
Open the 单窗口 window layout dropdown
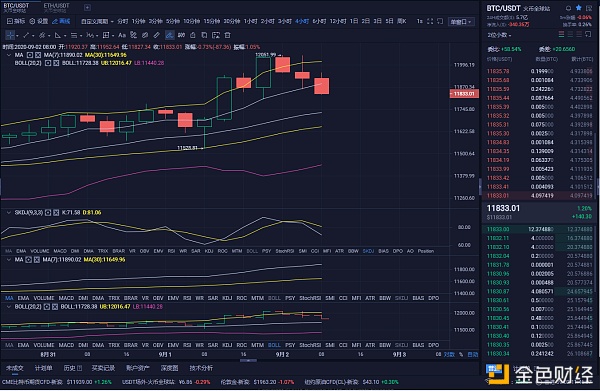(x=460, y=22)
